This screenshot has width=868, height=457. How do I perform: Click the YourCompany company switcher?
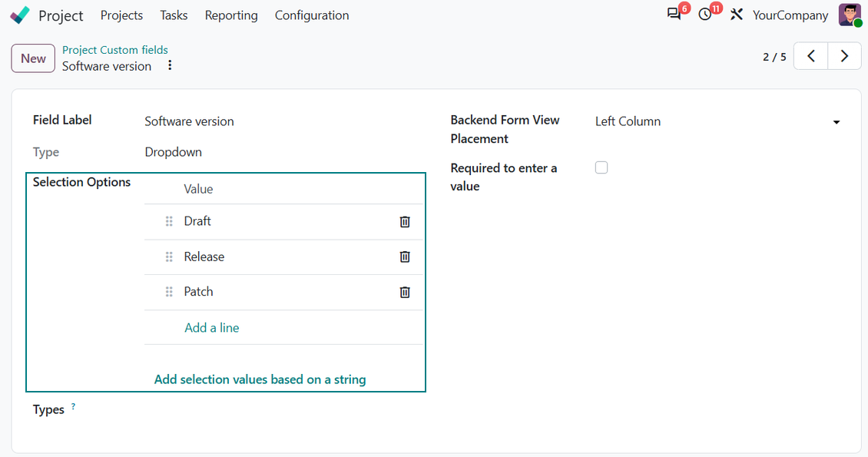(x=790, y=15)
